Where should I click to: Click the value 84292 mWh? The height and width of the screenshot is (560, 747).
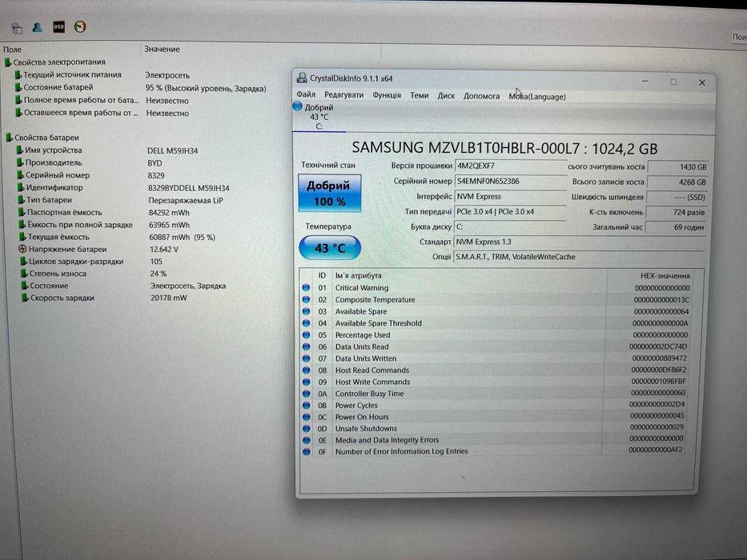tap(169, 213)
